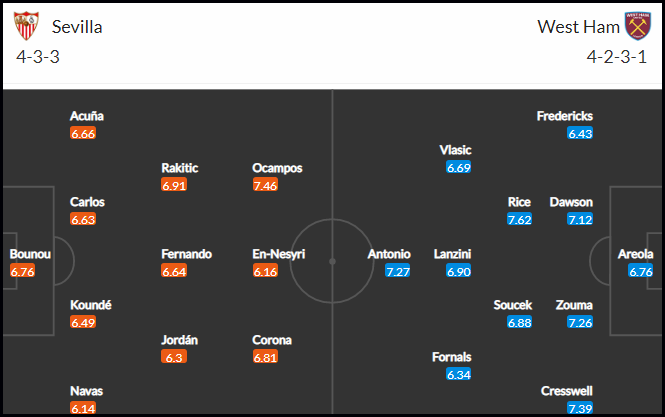The image size is (665, 417).
Task: Click Navas' 6.14 rating badge
Action: click(x=83, y=408)
